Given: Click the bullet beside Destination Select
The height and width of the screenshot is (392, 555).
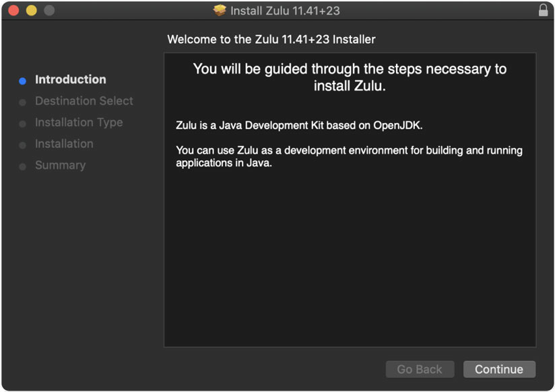Looking at the screenshot, I should [22, 102].
